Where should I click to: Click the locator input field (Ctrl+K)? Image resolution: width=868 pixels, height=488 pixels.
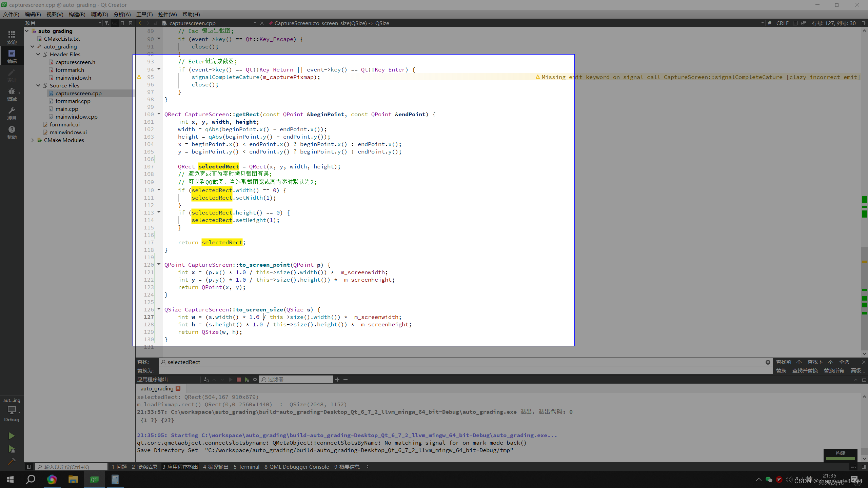pos(72,467)
